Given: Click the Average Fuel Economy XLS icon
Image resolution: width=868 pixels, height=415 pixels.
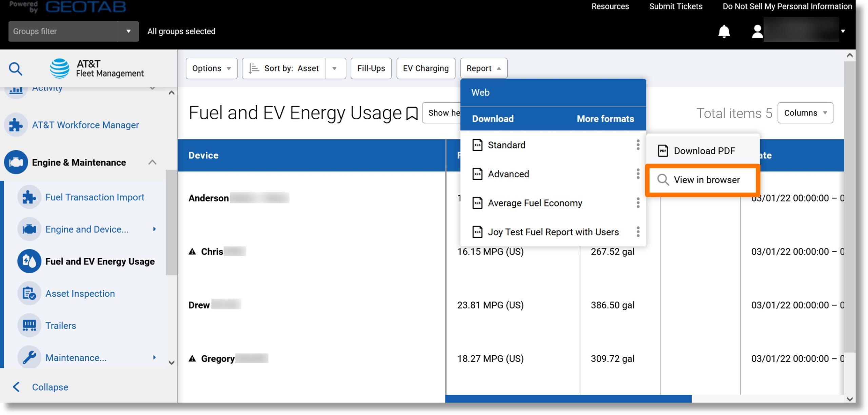Looking at the screenshot, I should pos(477,203).
